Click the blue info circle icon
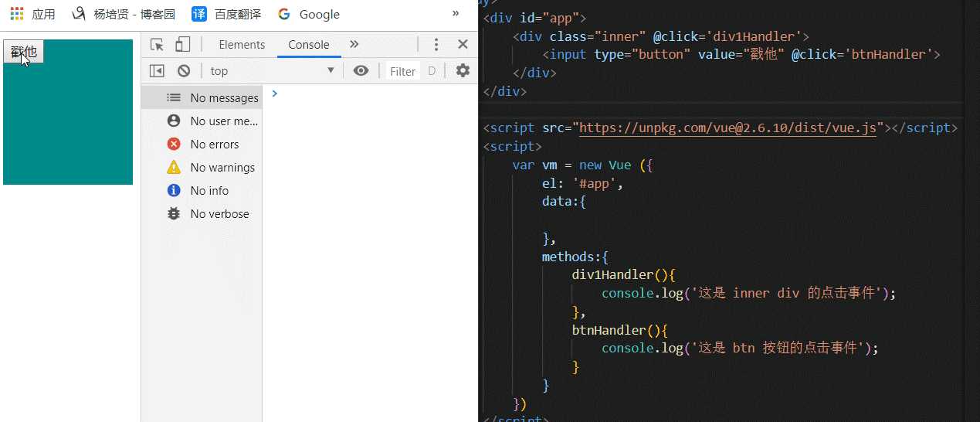This screenshot has height=422, width=980. [174, 190]
